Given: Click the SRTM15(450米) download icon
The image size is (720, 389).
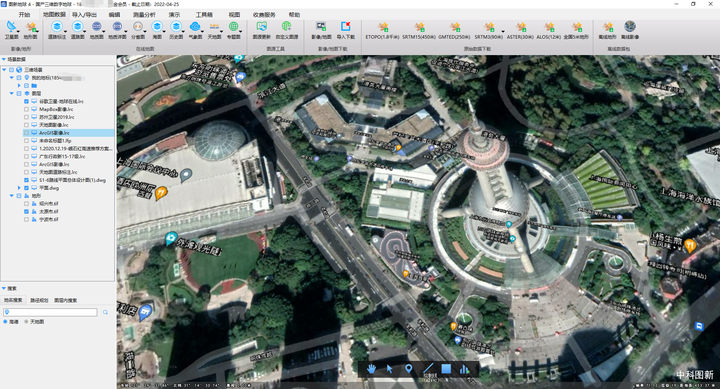Looking at the screenshot, I should coord(419,27).
